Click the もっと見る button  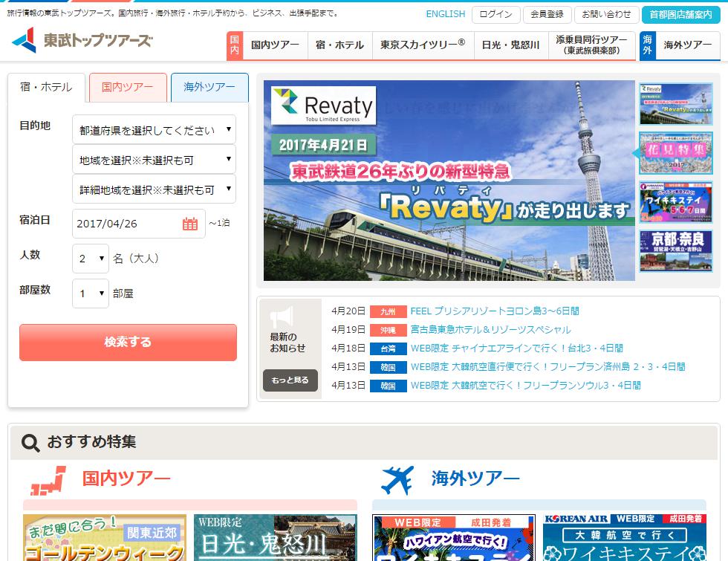tap(290, 380)
